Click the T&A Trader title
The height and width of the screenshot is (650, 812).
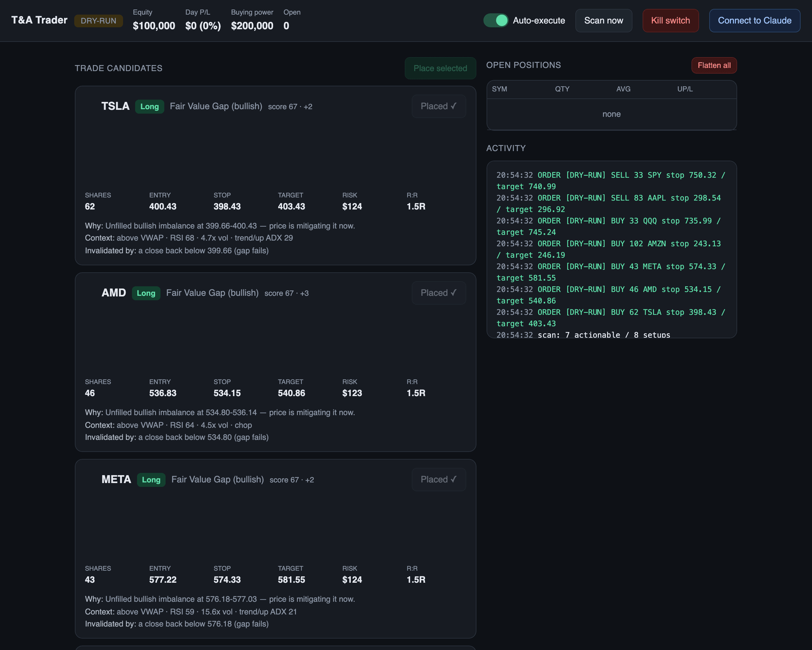click(x=39, y=20)
